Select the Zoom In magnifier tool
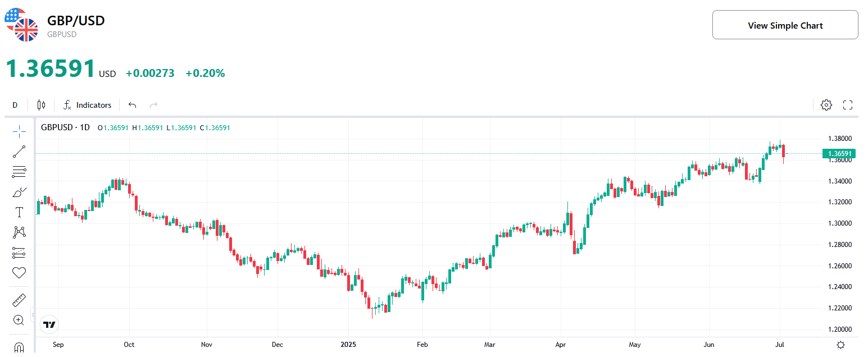 pyautogui.click(x=19, y=319)
